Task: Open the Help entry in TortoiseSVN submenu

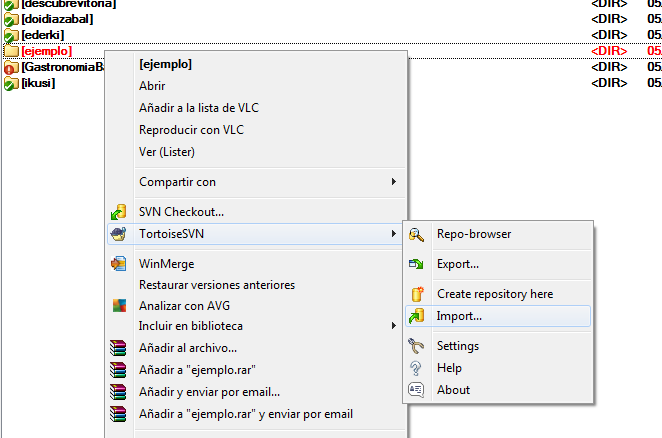Action: tap(449, 368)
